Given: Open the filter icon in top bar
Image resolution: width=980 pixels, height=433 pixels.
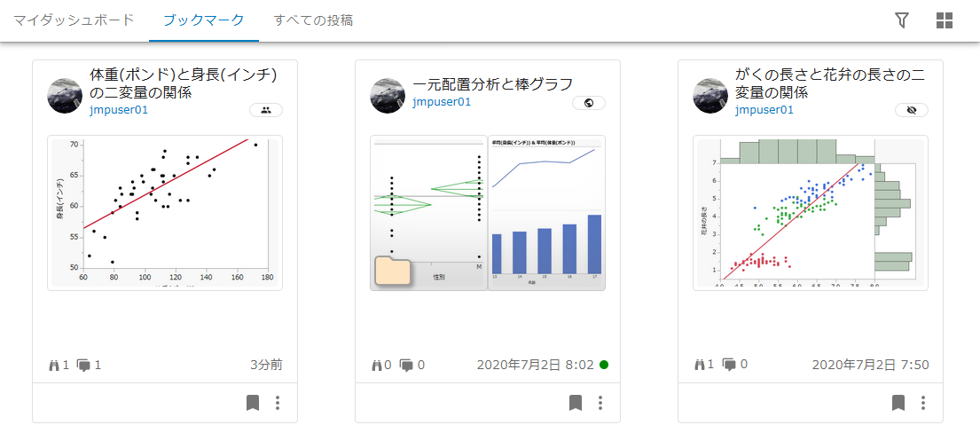Looking at the screenshot, I should (901, 20).
